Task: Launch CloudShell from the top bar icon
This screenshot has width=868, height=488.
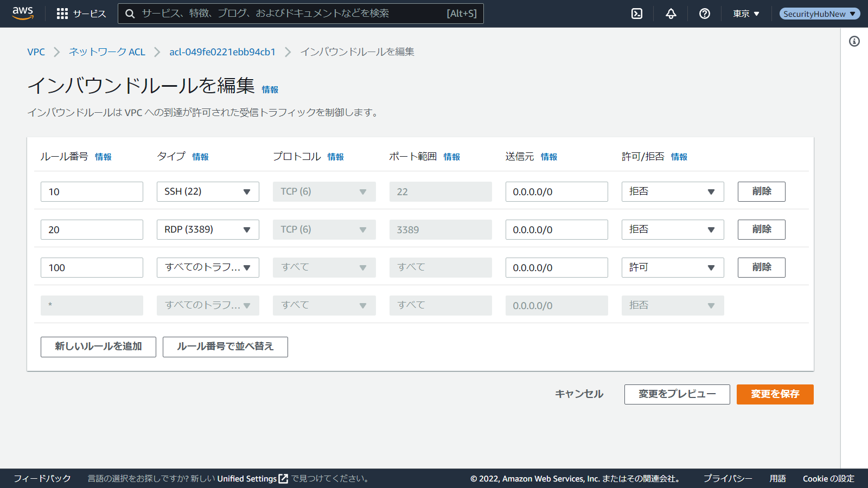Action: point(637,14)
